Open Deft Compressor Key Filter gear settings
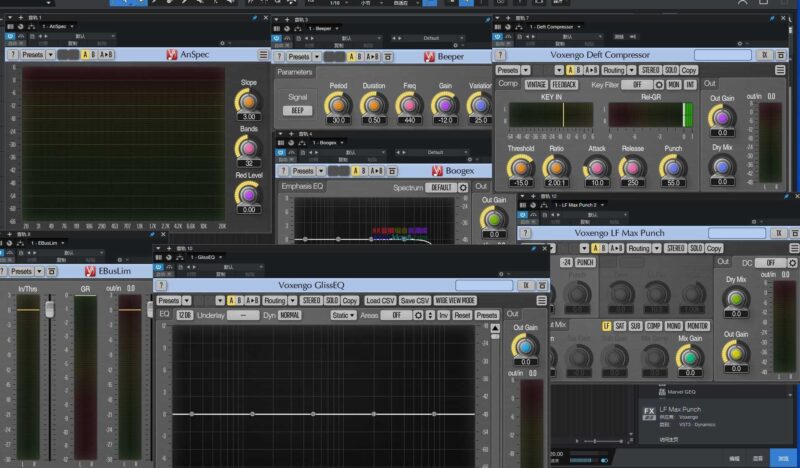 659,85
